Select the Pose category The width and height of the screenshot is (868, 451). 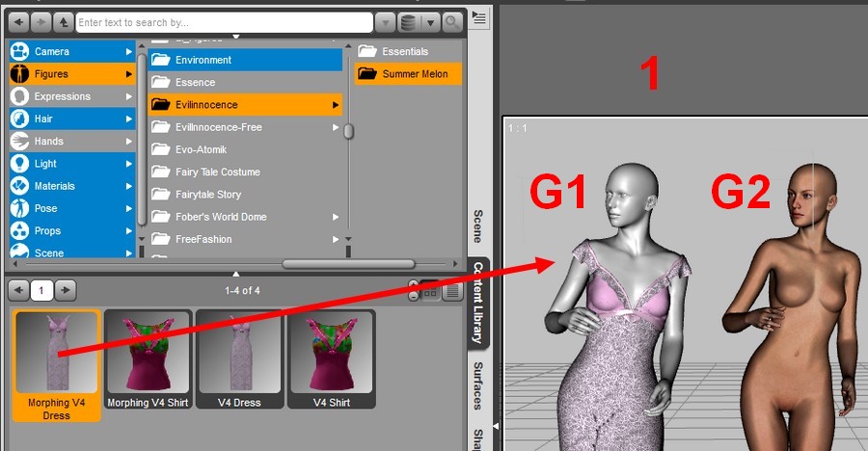(x=72, y=208)
